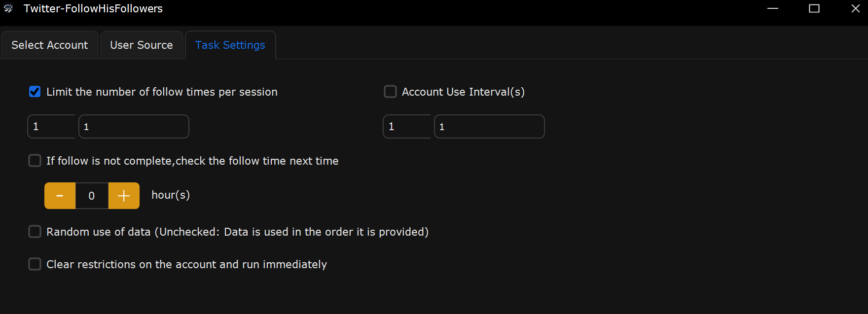This screenshot has width=868, height=314.
Task: Click the plus button of the hours stepper
Action: click(124, 196)
